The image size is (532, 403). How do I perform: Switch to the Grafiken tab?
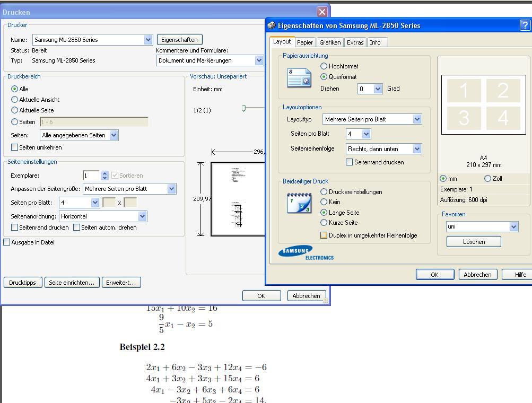point(330,42)
